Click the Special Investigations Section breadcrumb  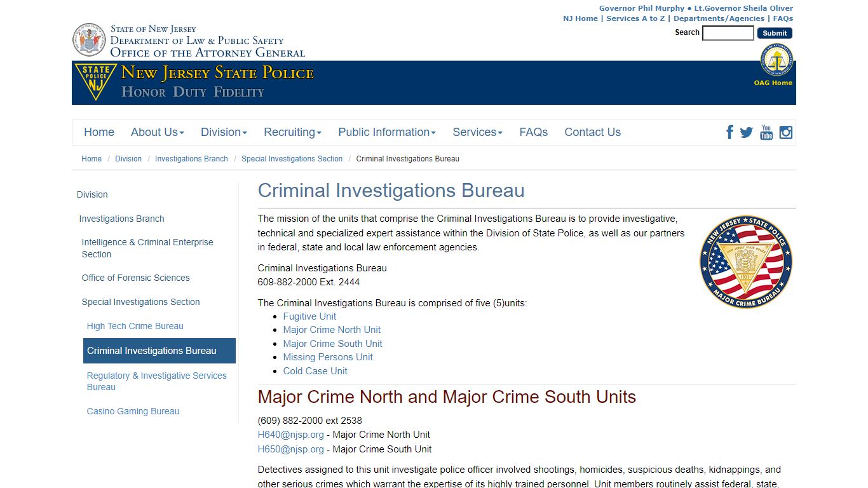(x=292, y=159)
